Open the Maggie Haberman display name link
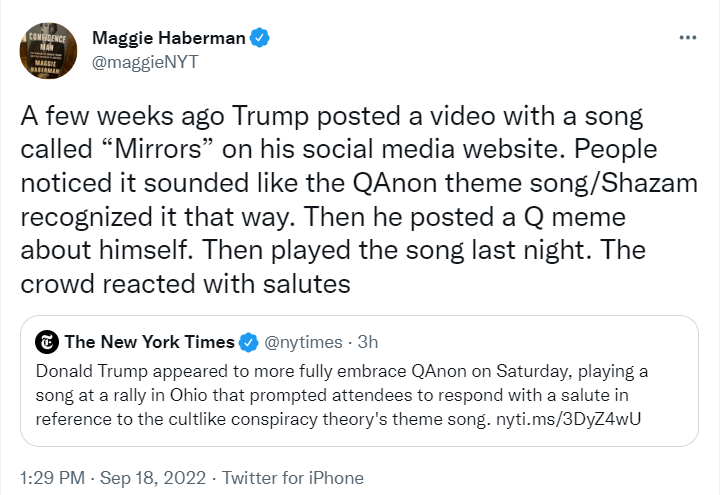The width and height of the screenshot is (724, 495). point(169,38)
